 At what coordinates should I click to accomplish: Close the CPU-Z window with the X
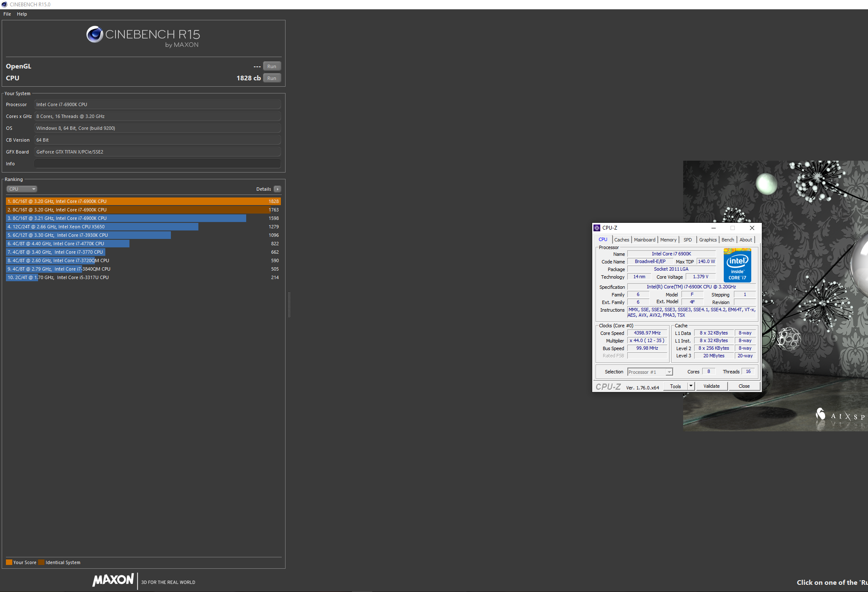(752, 228)
